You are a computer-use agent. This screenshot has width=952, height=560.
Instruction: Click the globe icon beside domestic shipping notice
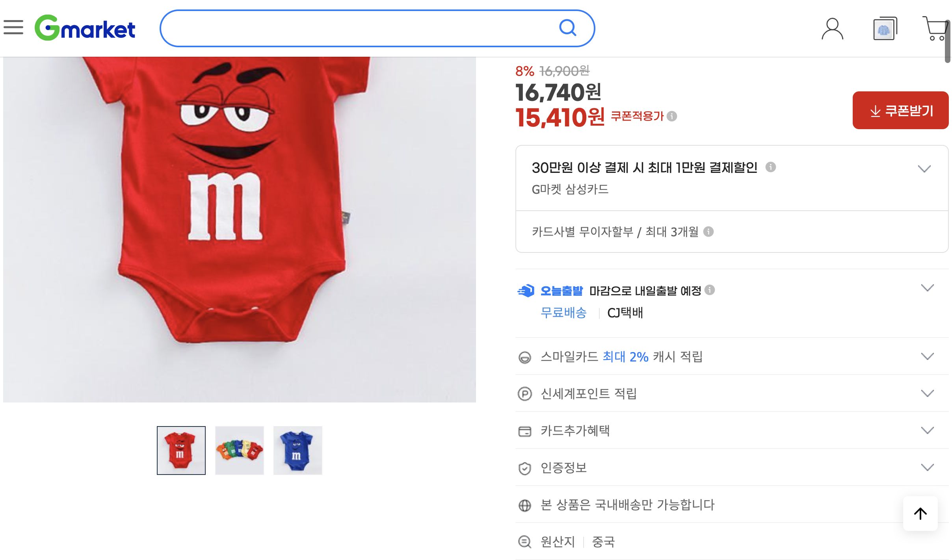[x=524, y=505]
